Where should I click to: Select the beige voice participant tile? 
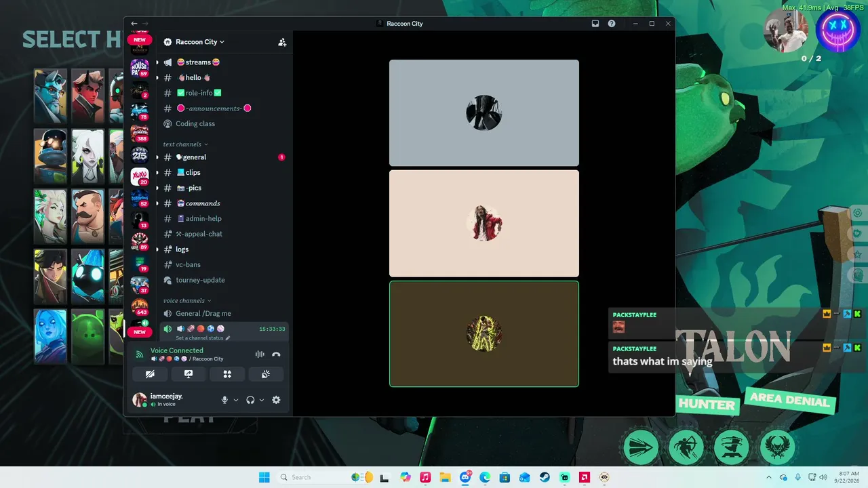click(484, 223)
